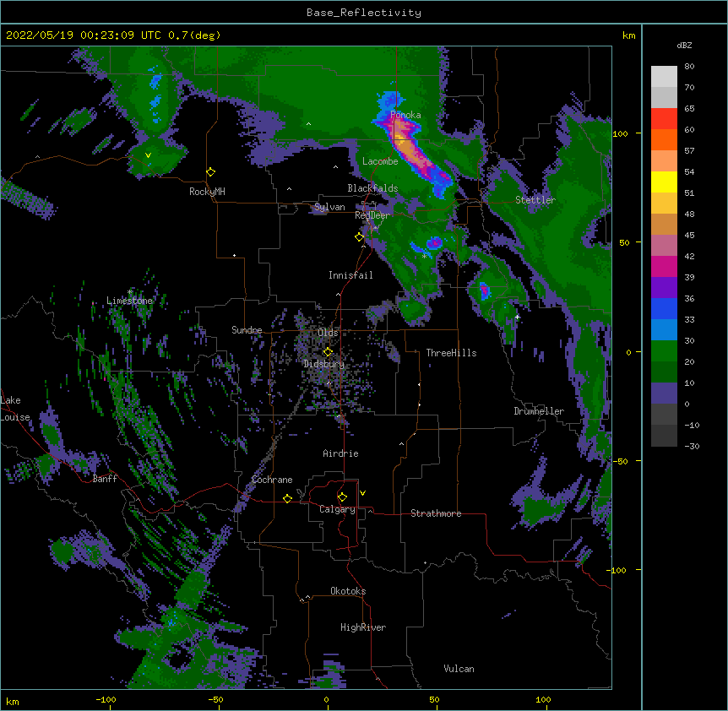Click the slate purple swatch near 10 dBZ
Image resolution: width=728 pixels, height=711 pixels.
pos(664,393)
